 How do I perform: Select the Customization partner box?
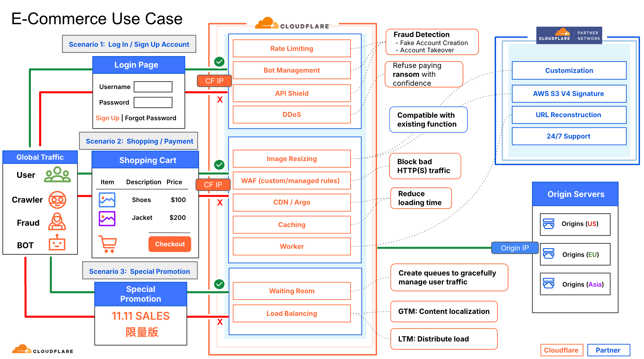pyautogui.click(x=569, y=70)
